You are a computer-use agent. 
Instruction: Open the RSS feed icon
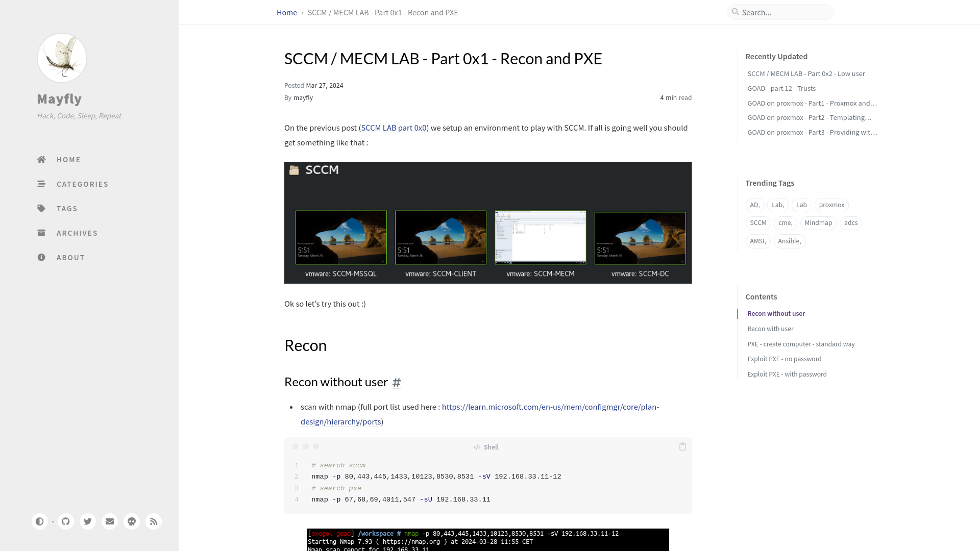(154, 521)
